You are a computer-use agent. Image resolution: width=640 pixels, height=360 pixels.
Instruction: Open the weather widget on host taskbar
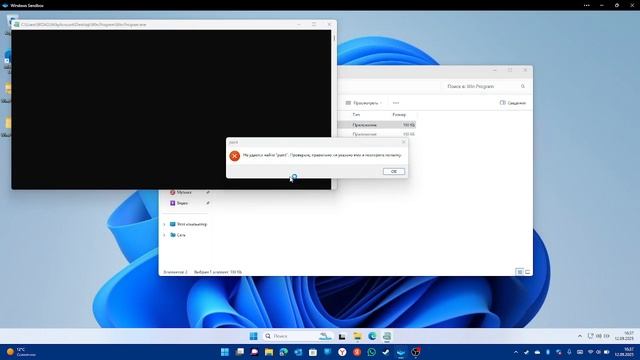click(x=21, y=352)
